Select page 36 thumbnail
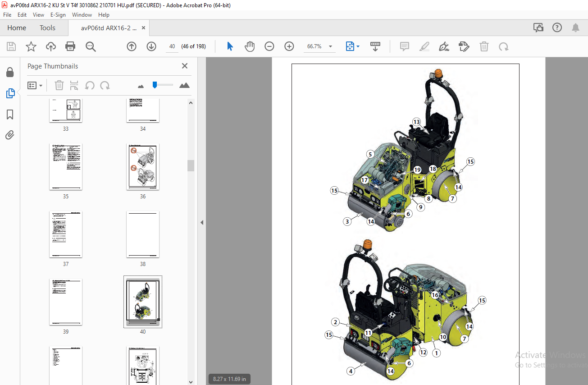The image size is (588, 385). [143, 167]
